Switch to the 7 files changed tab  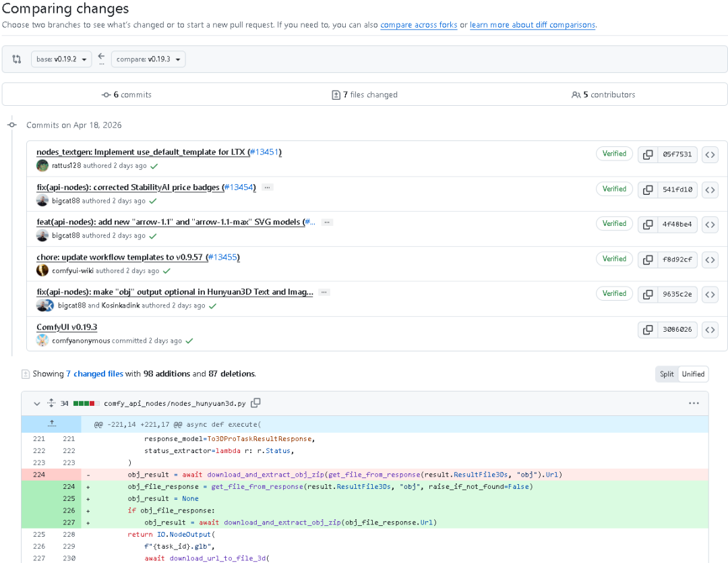[365, 95]
